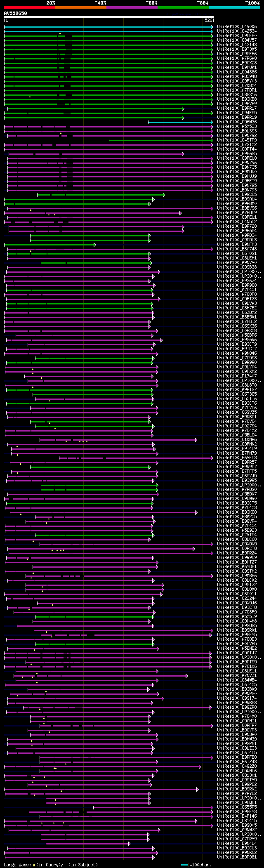Open hit UniRef100_Q9LEB0
The width and height of the screenshot is (264, 868).
coord(237,36)
